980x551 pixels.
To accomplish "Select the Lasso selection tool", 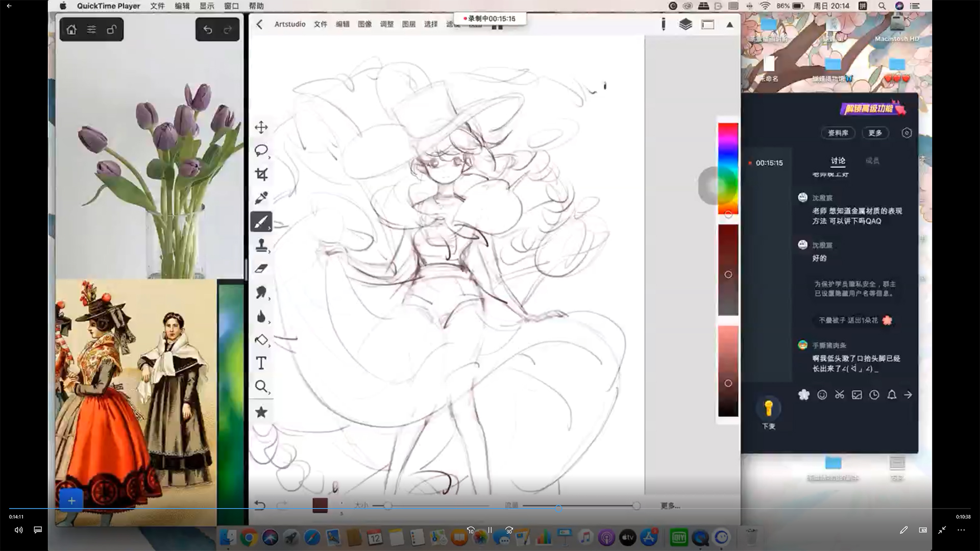I will [x=261, y=151].
